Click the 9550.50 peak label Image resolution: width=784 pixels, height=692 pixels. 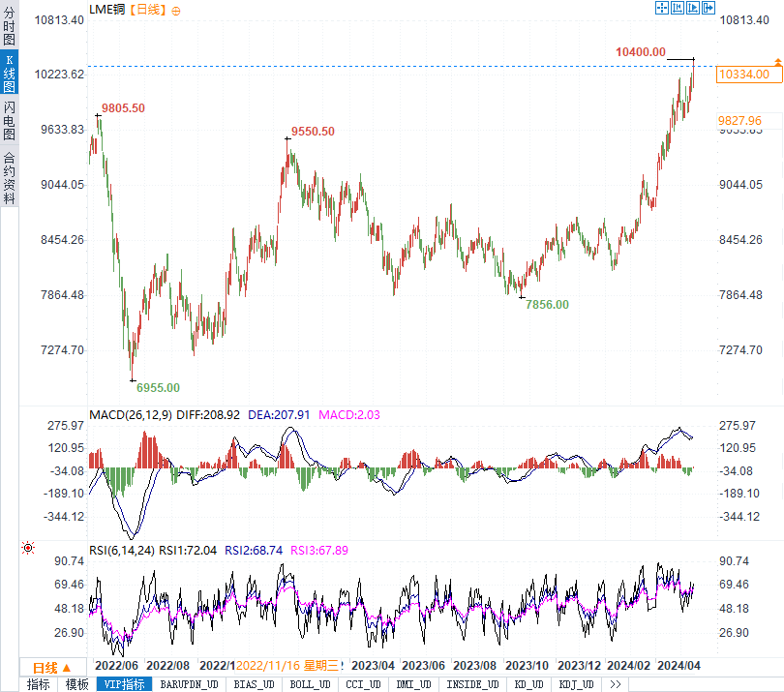click(x=313, y=132)
